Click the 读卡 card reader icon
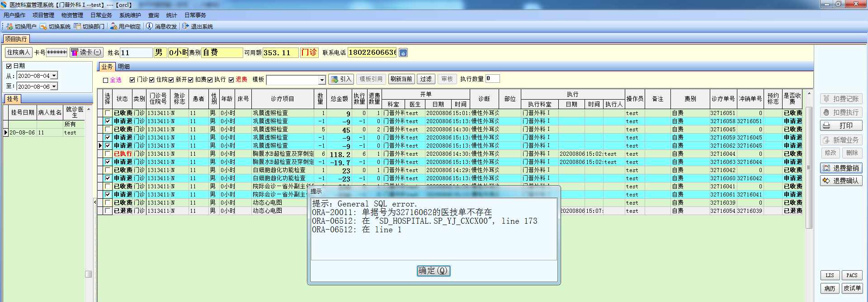 pos(75,53)
